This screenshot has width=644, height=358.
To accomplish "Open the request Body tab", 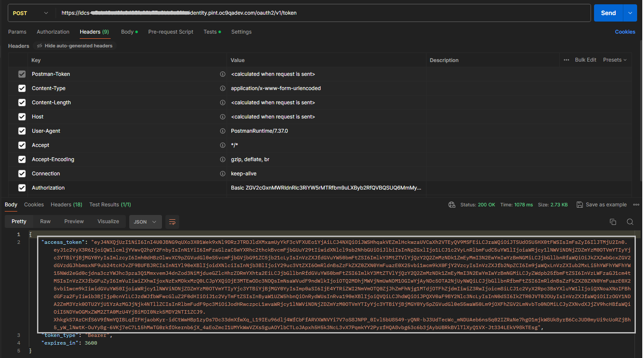I will point(129,32).
